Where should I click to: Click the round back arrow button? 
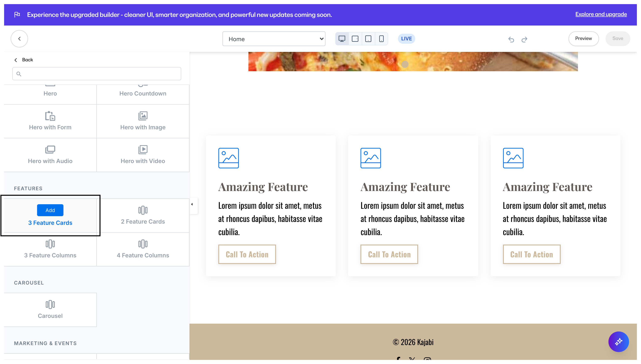coord(19,39)
